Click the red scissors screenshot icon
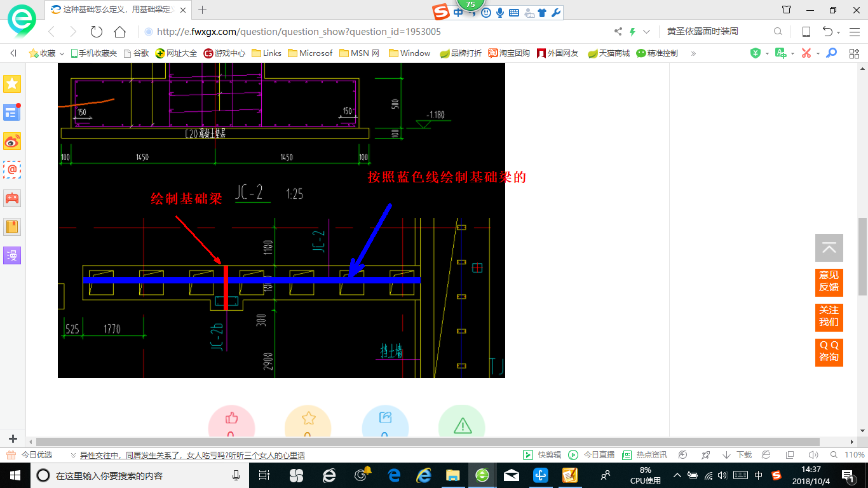868x488 pixels. pos(806,53)
